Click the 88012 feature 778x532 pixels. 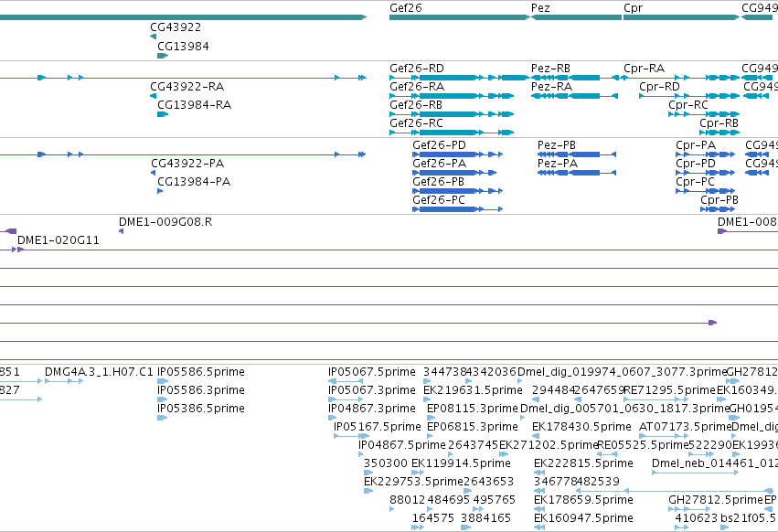392,509
